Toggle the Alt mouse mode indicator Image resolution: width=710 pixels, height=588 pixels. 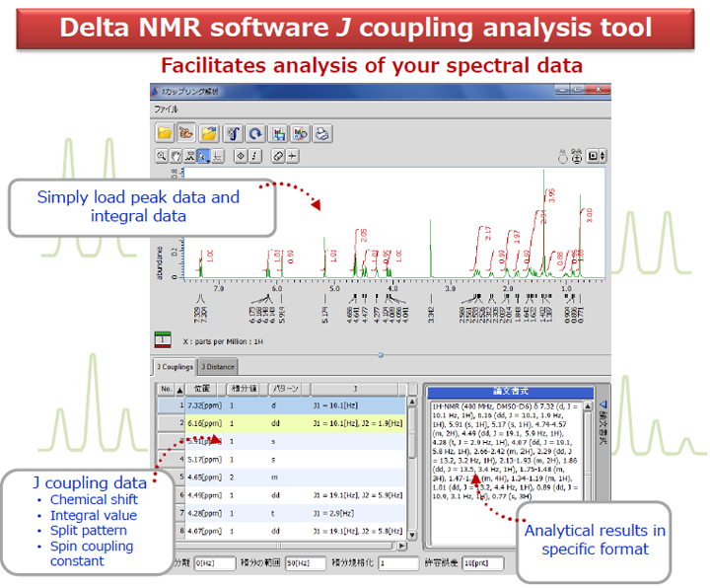coord(562,156)
